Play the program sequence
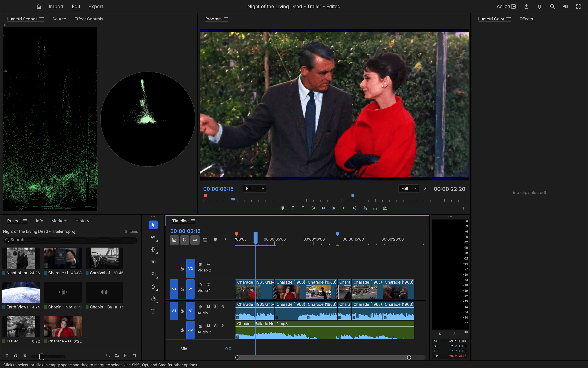Screen dimensions: 588x368 coord(334,208)
